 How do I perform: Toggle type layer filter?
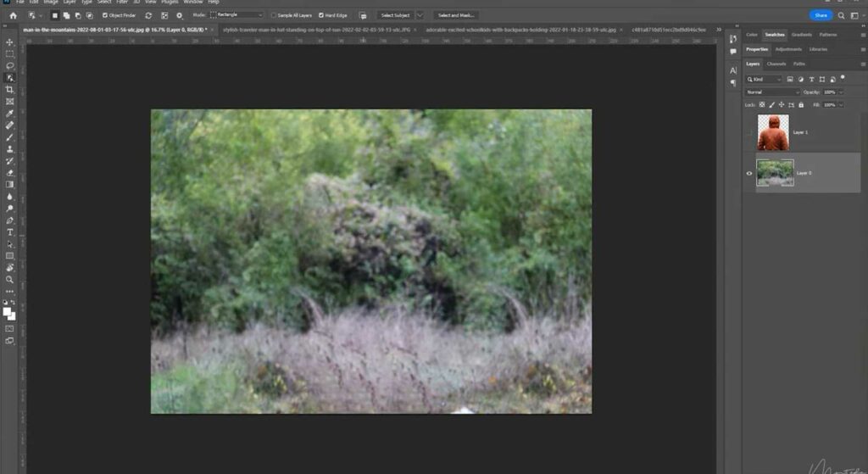(811, 79)
